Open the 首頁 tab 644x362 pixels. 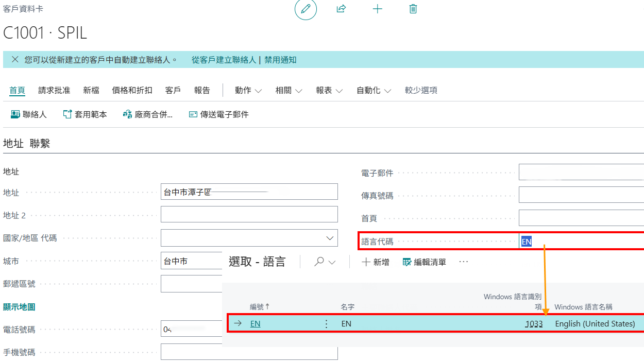coord(17,90)
